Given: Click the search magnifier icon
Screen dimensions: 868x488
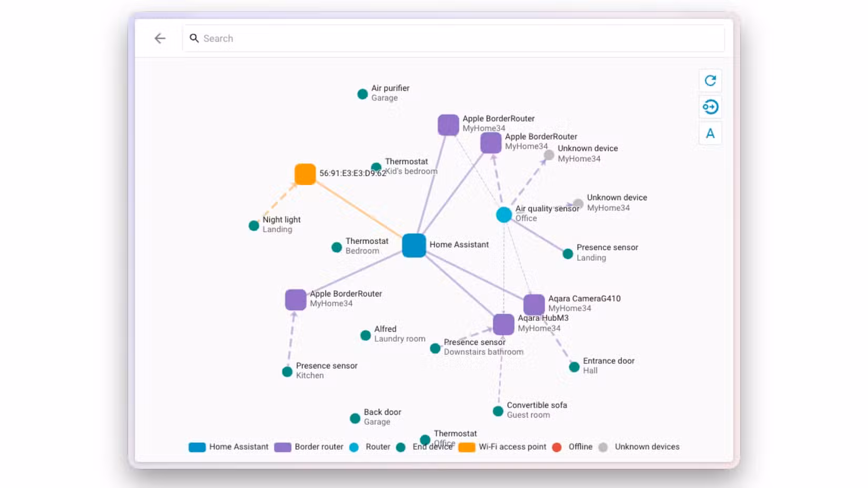Looking at the screenshot, I should point(194,38).
